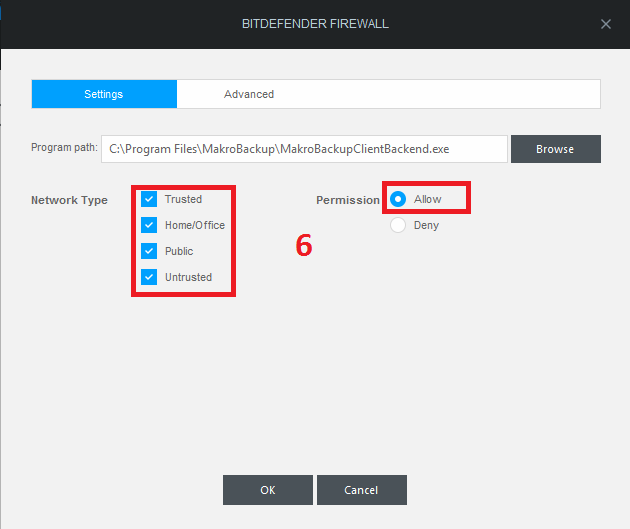Select the Settings tab
The height and width of the screenshot is (529, 630).
104,94
